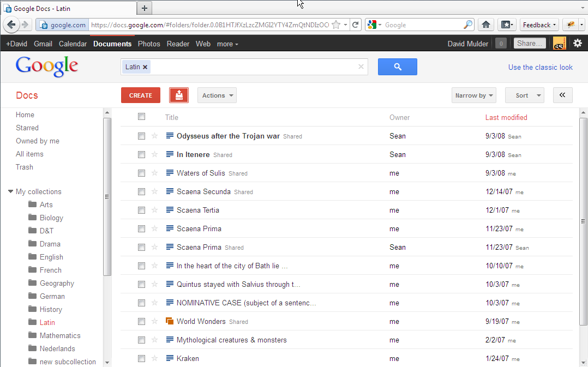Remove the Latin search chip
This screenshot has height=367, width=588.
click(145, 67)
